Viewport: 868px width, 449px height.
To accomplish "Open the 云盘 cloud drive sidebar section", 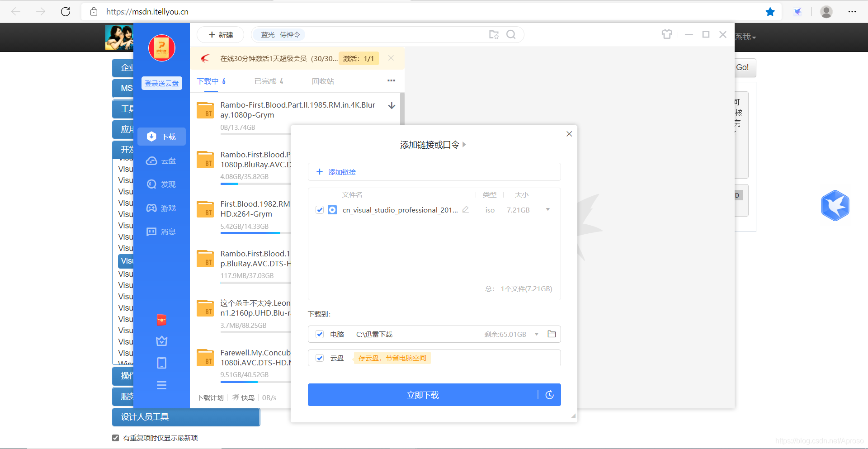I will point(161,161).
